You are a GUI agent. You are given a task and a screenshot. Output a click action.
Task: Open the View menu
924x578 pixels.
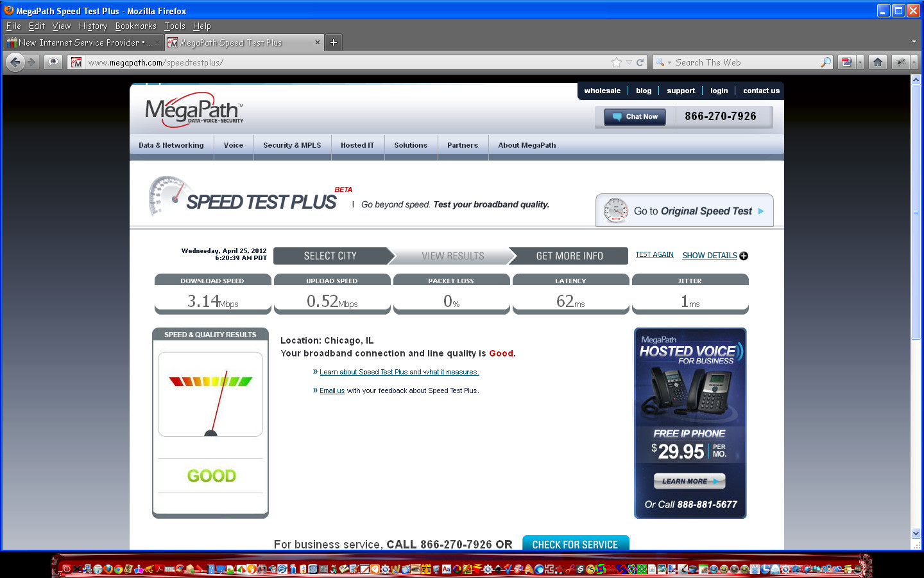click(x=62, y=26)
